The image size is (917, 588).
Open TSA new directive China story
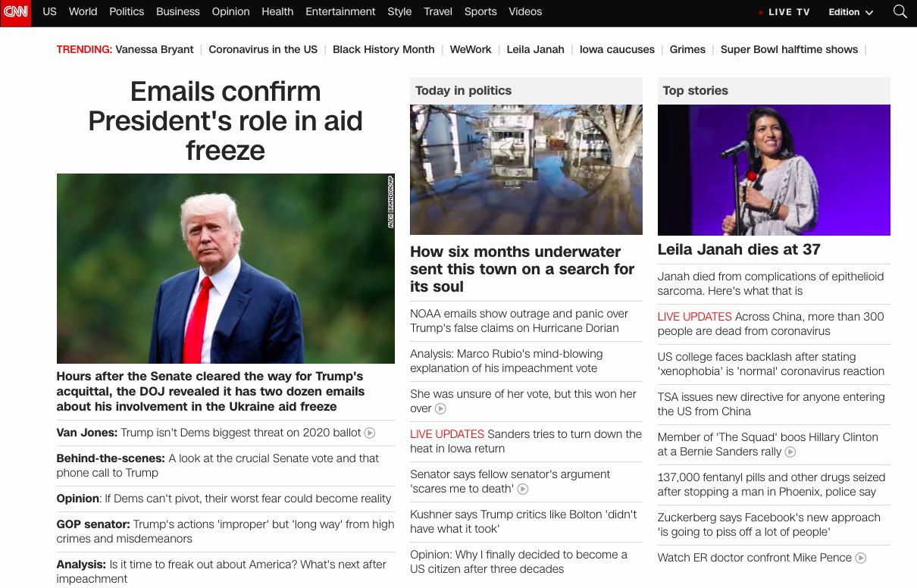tap(771, 404)
